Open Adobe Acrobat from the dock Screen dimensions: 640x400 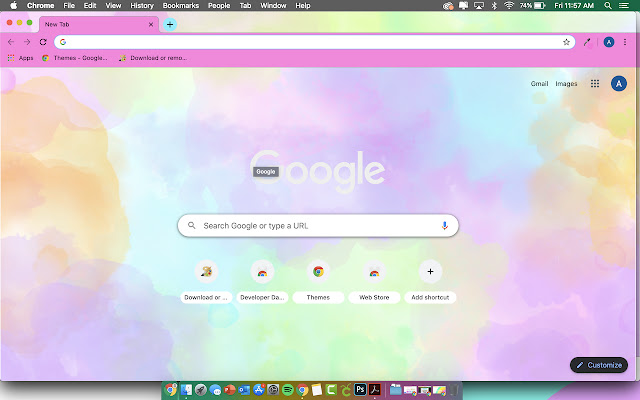click(375, 390)
